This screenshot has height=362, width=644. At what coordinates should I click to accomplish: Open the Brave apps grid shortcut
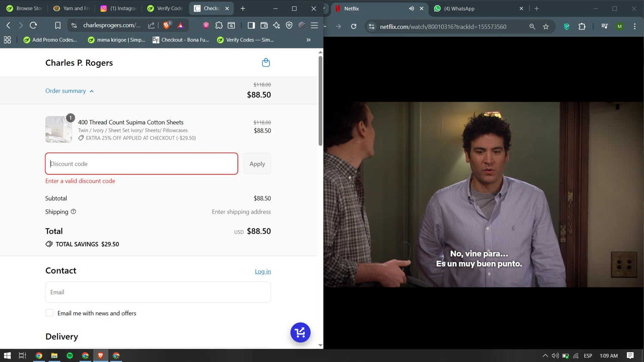(x=7, y=40)
